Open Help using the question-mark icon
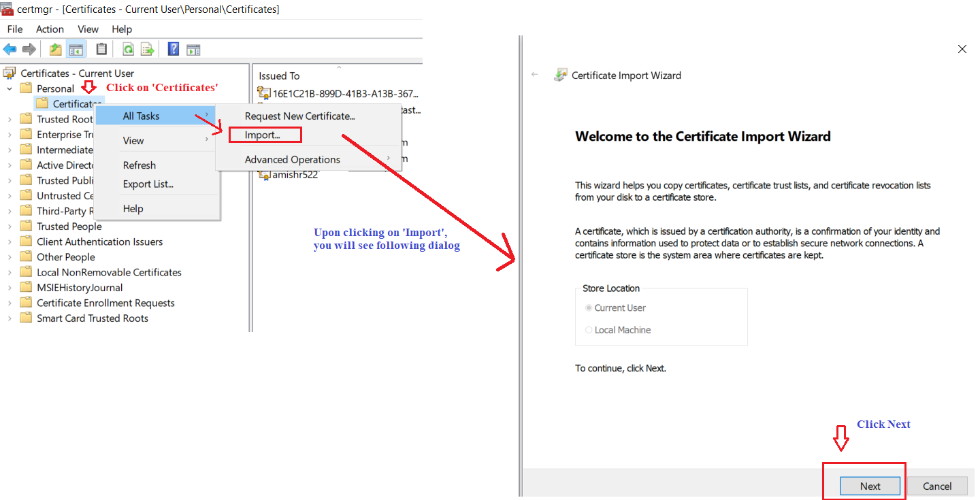 pyautogui.click(x=172, y=48)
